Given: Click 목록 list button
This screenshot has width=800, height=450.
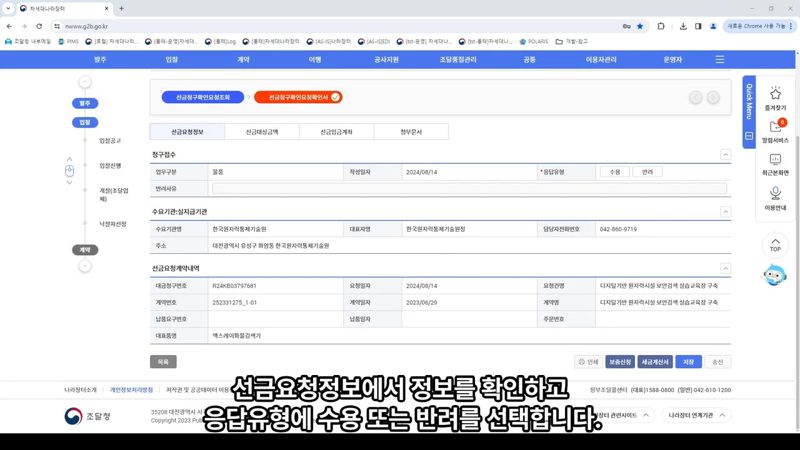Looking at the screenshot, I should pos(163,362).
